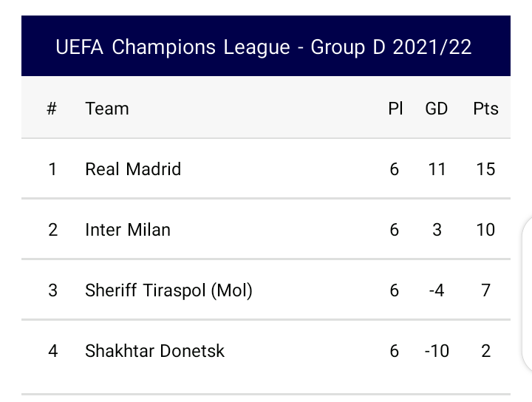Click Shakhtar Donetsk's 2 points value
Viewport: 532px width, 402px height.
click(485, 351)
